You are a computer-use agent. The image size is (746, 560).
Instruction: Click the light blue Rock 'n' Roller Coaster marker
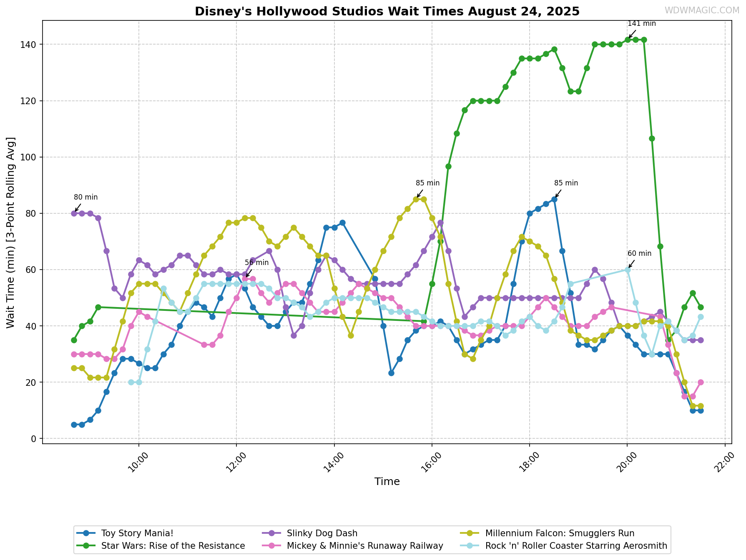click(x=470, y=546)
